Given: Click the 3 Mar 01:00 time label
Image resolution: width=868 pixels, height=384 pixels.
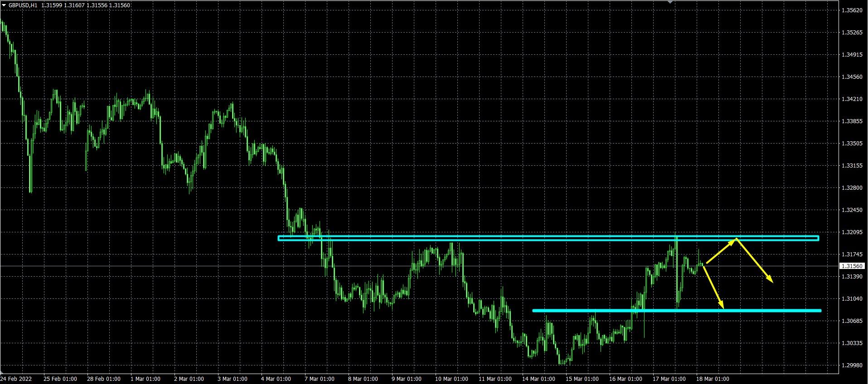Looking at the screenshot, I should (x=232, y=379).
